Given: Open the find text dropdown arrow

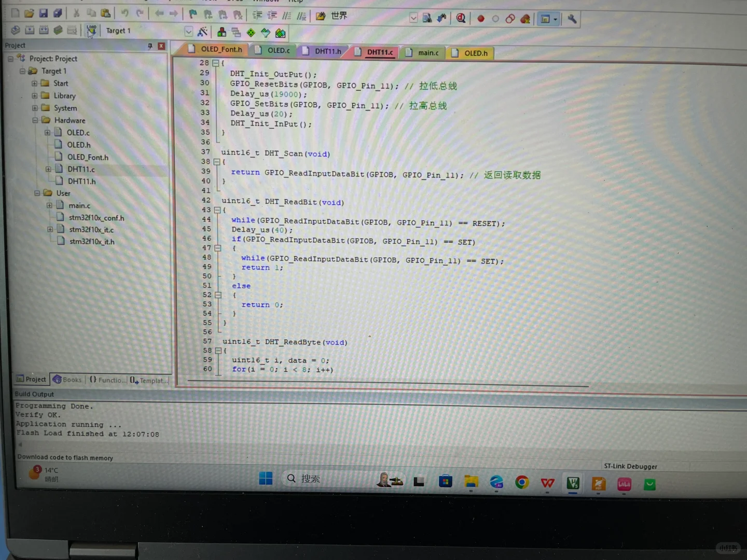Looking at the screenshot, I should (413, 18).
